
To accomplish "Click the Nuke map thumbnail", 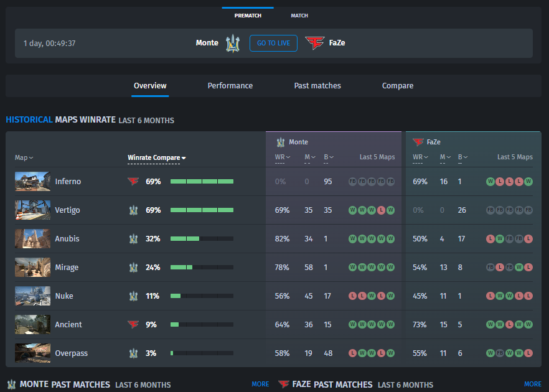I will coord(32,296).
